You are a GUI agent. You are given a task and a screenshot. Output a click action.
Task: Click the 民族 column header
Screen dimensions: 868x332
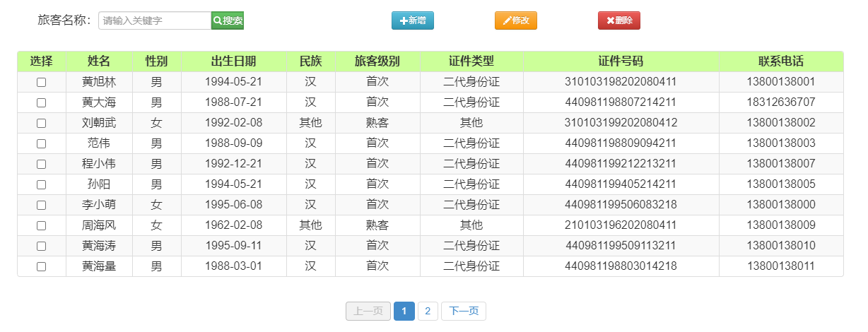pyautogui.click(x=311, y=61)
